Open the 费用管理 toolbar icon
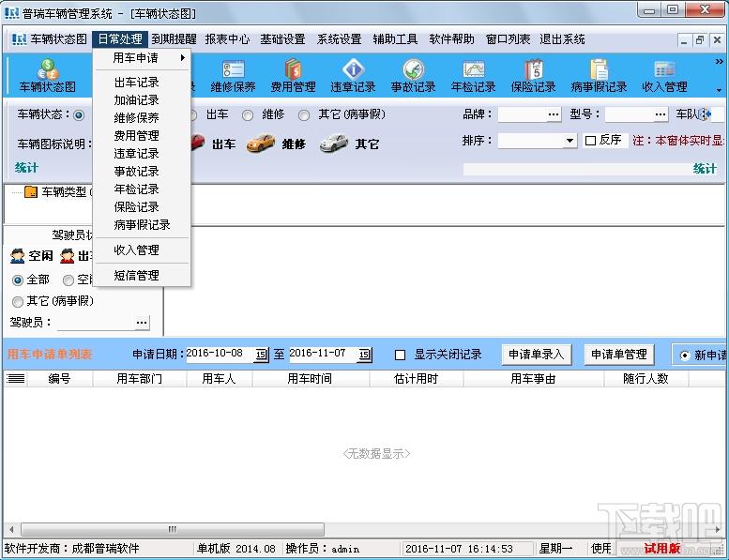Viewport: 729px width, 560px height. click(x=293, y=76)
